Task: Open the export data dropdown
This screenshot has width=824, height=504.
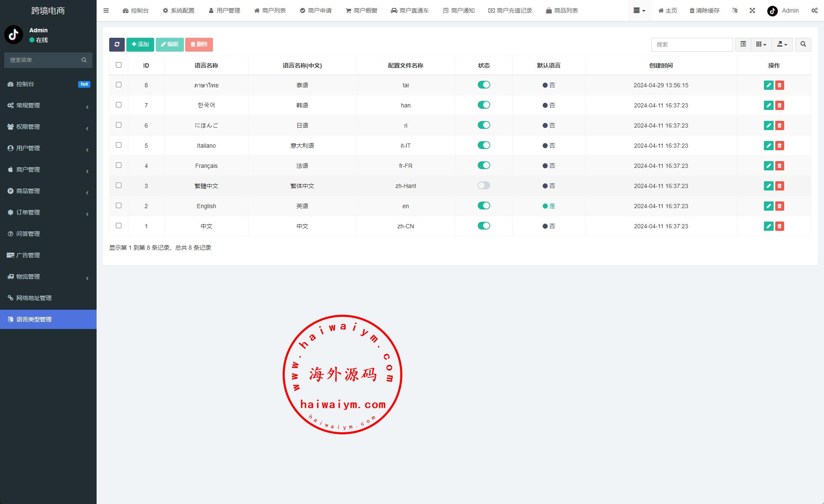Action: click(782, 44)
